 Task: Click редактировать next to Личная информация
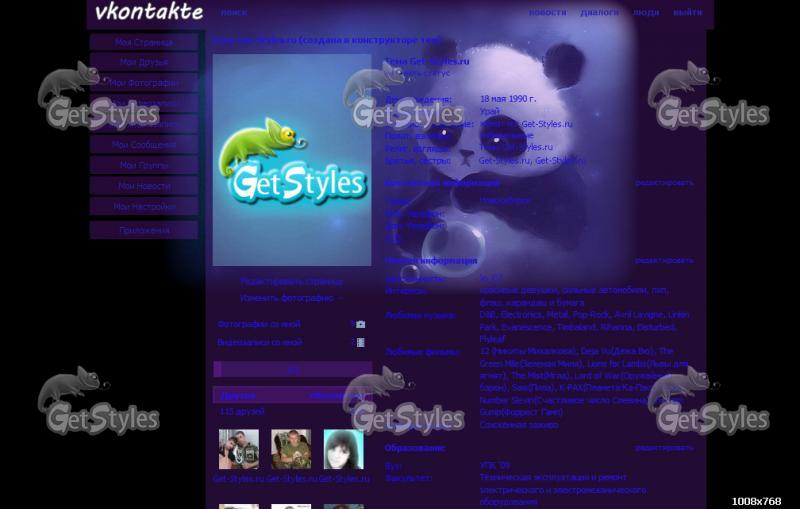(x=664, y=261)
